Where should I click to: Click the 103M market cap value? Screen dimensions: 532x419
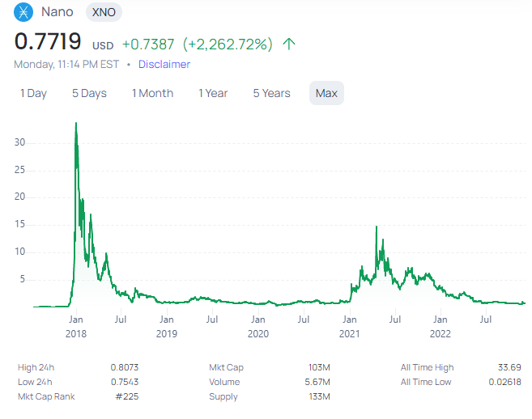coord(319,367)
